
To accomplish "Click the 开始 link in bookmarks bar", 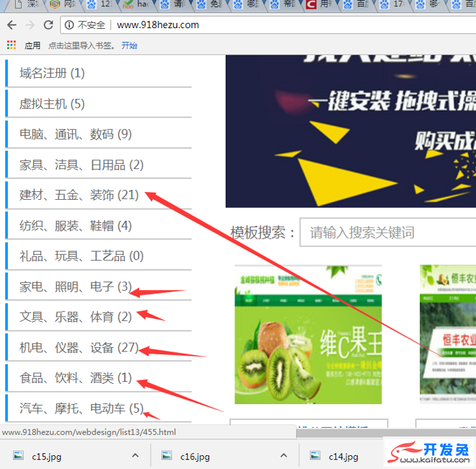I will [x=129, y=45].
